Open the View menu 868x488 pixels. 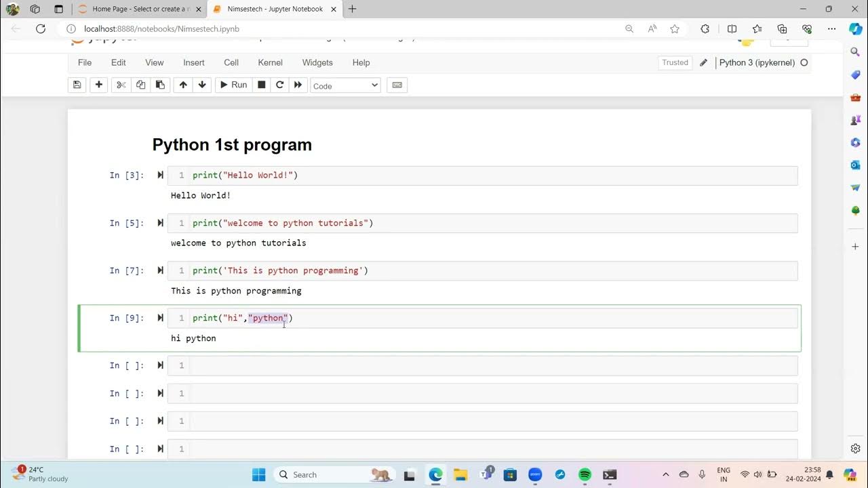pos(155,62)
